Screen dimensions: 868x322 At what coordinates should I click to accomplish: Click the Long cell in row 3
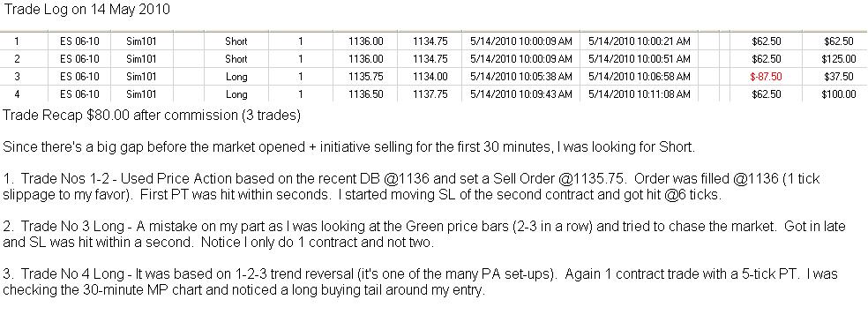pyautogui.click(x=236, y=77)
